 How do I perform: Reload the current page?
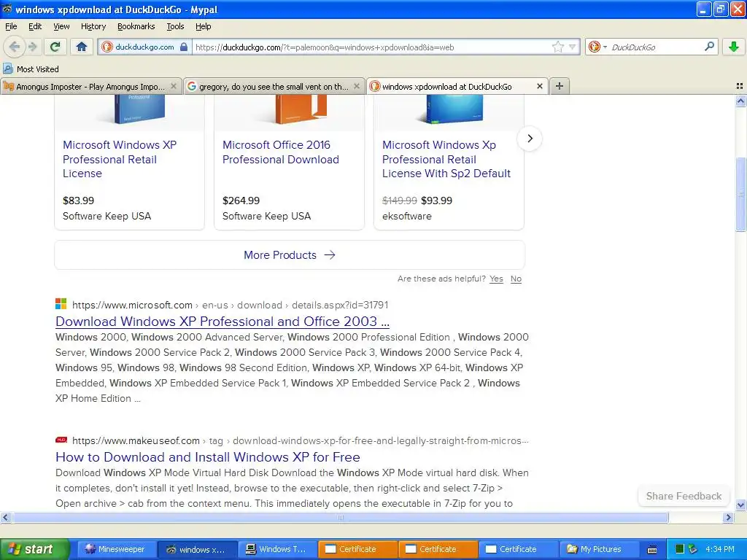[55, 47]
